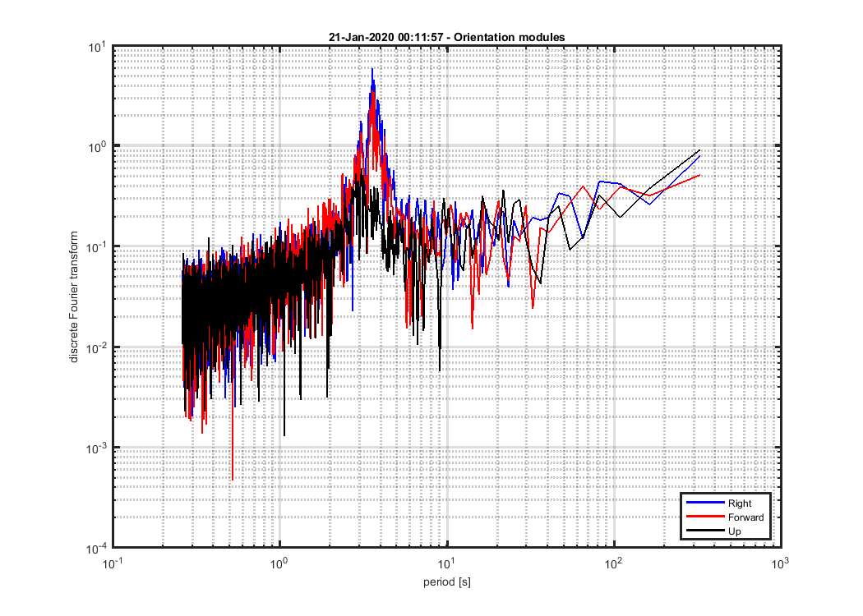Select the 'Forward' legend entry
Image resolution: width=863 pixels, height=616 pixels.
tap(745, 517)
